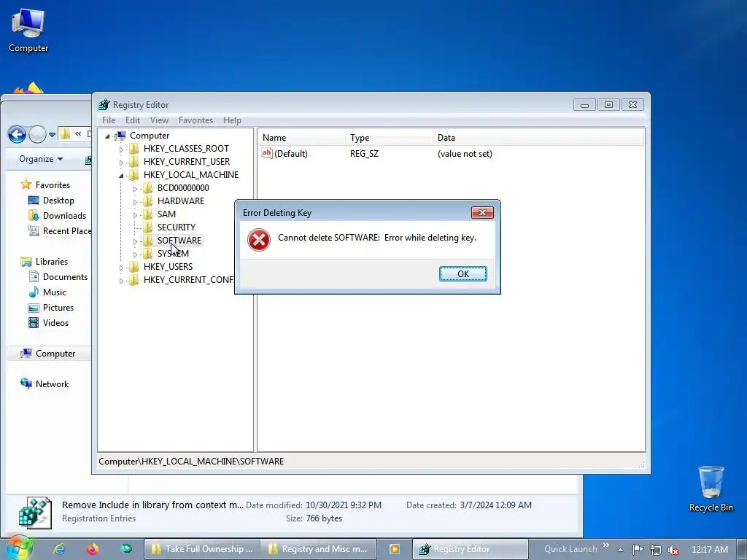Open the Organize dropdown in Explorer
This screenshot has height=560, width=747.
coord(41,159)
